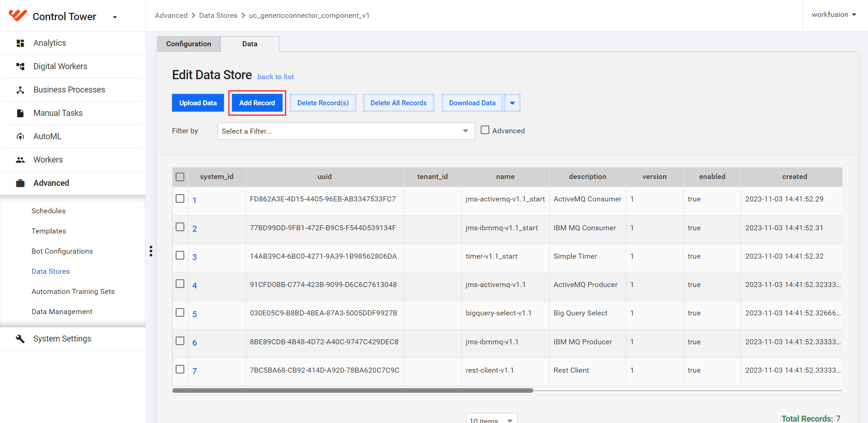Click the version column header

[x=654, y=177]
